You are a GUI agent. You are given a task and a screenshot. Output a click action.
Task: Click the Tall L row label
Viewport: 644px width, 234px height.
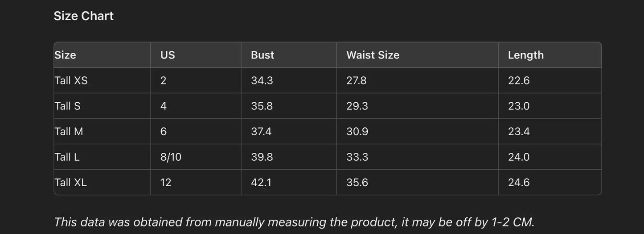[x=67, y=157]
